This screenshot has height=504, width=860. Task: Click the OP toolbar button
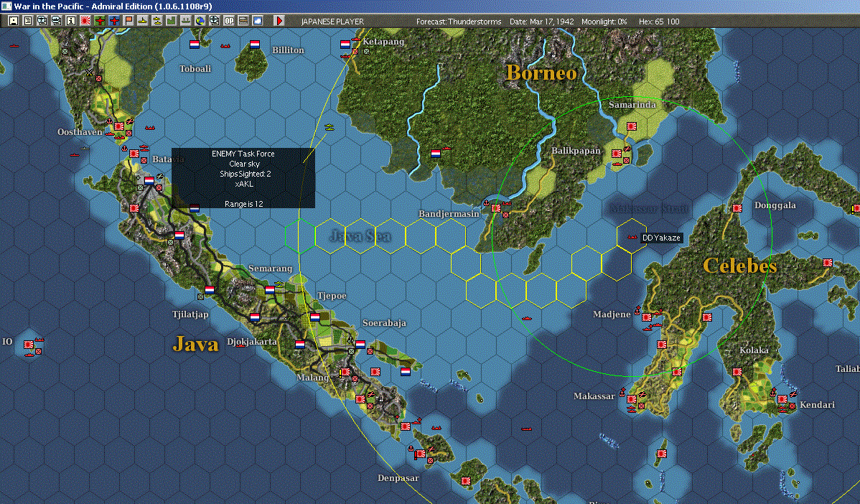point(229,21)
